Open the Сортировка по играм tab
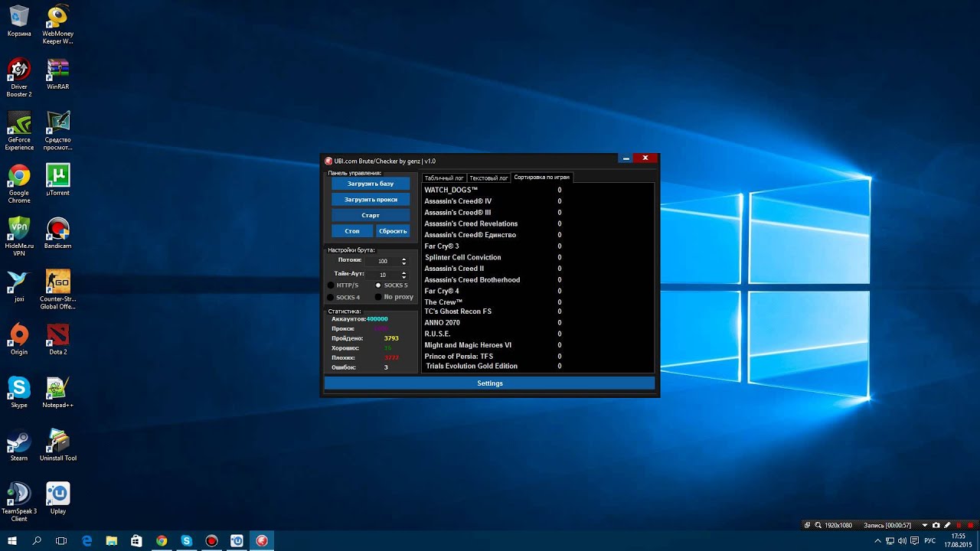The height and width of the screenshot is (551, 980). click(541, 177)
